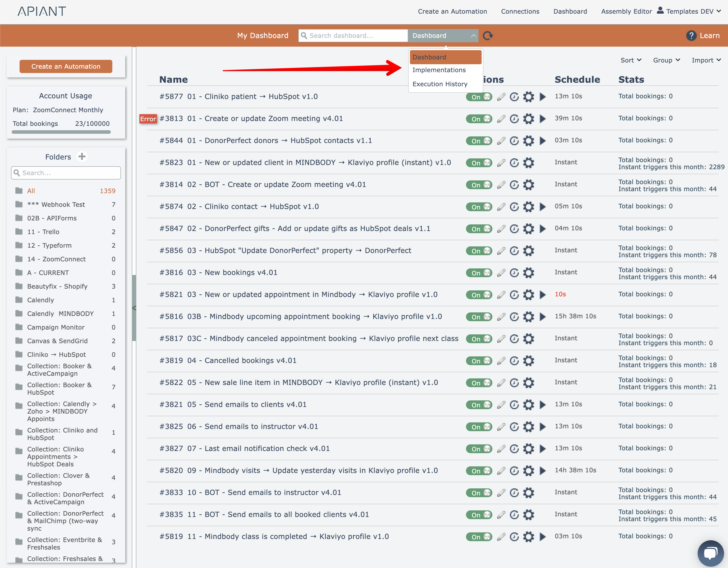This screenshot has width=728, height=568.
Task: Click the Search dashboard input field
Action: 353,36
